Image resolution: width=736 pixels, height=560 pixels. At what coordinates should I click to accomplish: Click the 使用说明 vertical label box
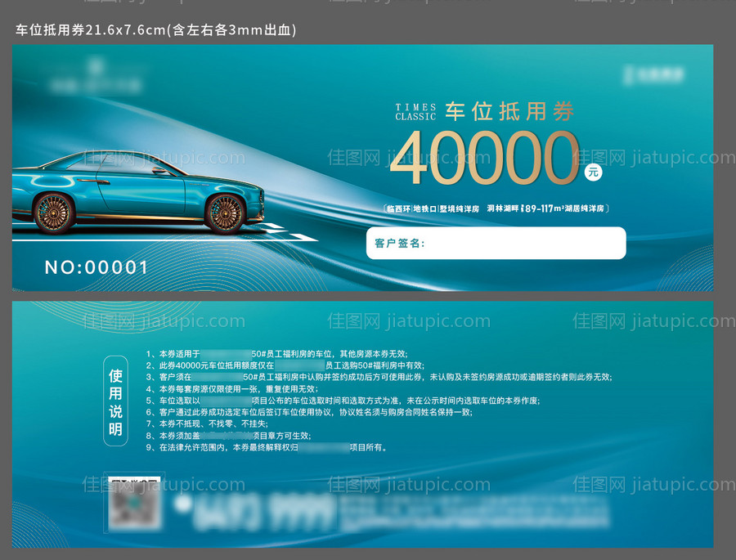115,401
